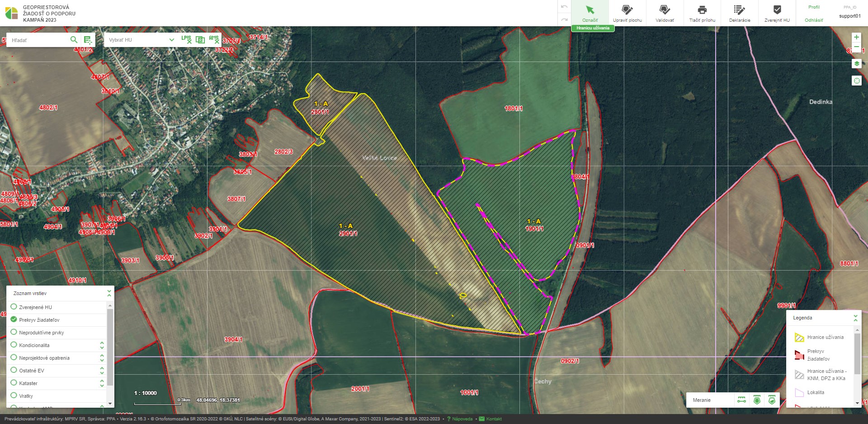The width and height of the screenshot is (868, 424).
Task: Start distance measurement tool
Action: pos(741,400)
